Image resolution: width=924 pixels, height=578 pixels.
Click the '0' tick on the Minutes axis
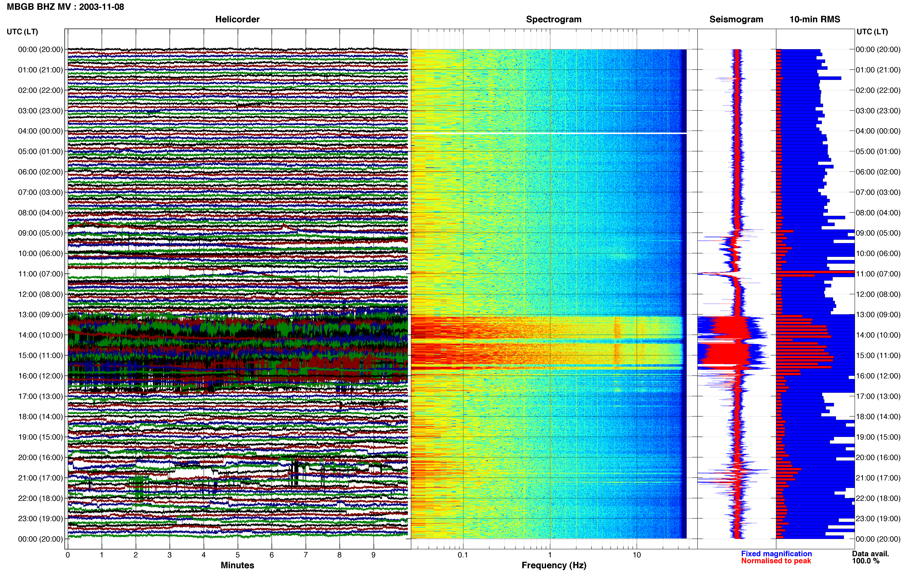point(68,555)
